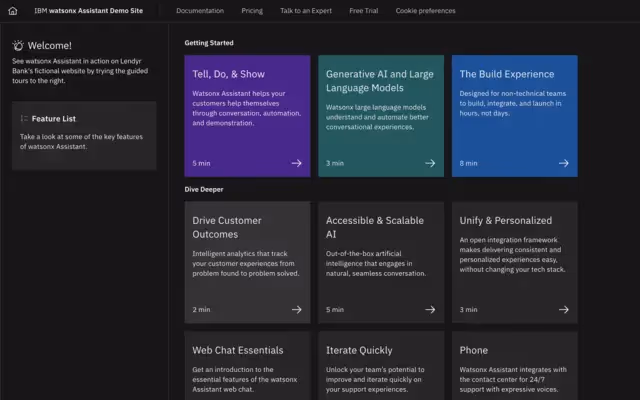Open the purple Tell, Do, & Show tour card

[x=247, y=116]
